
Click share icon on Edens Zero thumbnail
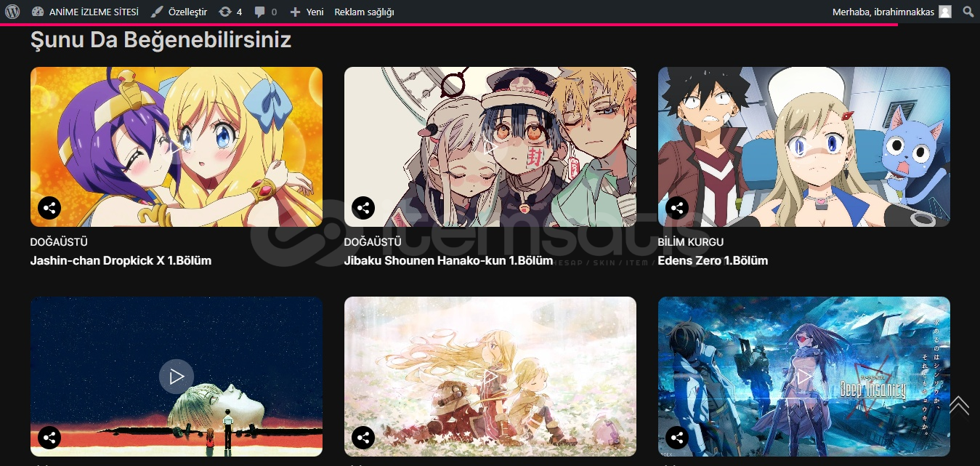click(x=677, y=208)
